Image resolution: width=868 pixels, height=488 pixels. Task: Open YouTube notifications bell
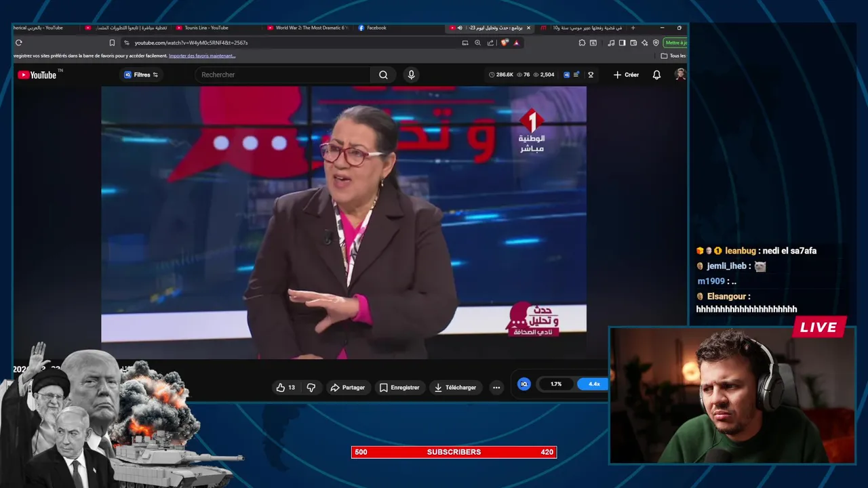click(x=656, y=75)
